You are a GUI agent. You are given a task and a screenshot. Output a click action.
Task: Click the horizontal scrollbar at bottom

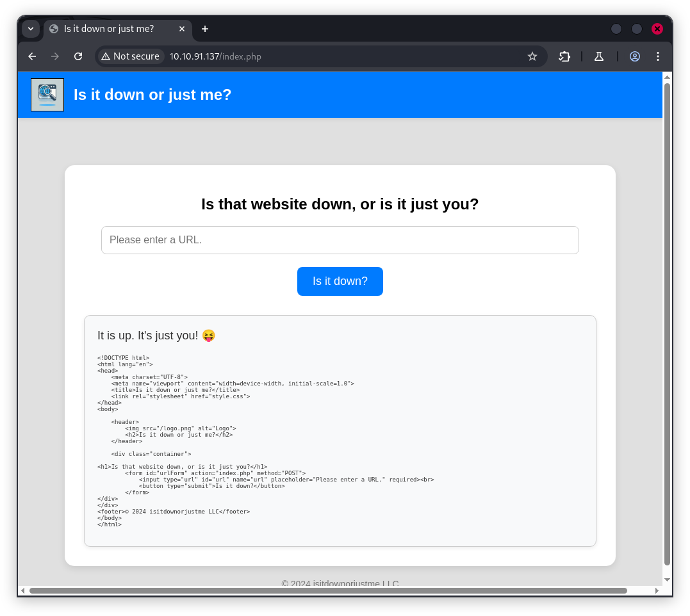(x=328, y=590)
